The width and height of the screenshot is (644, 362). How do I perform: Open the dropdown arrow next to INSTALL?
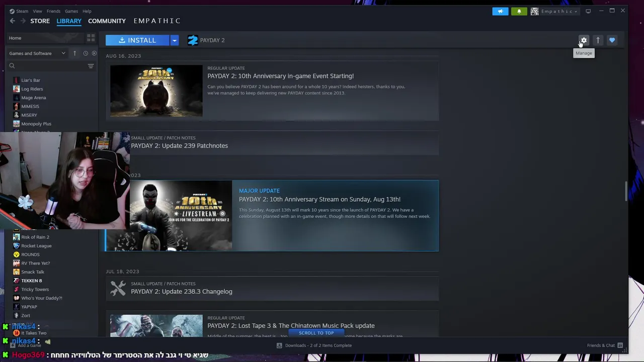click(x=174, y=40)
